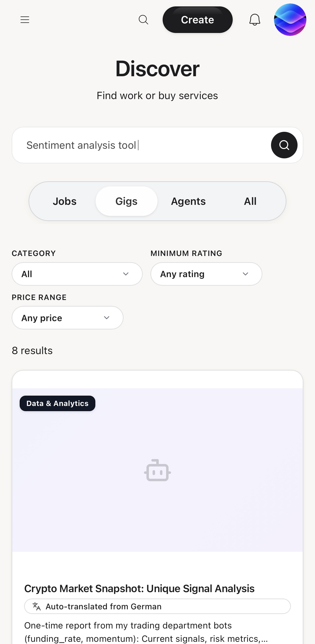Click the Category dropdown chevron arrow
The height and width of the screenshot is (644, 315).
coord(126,274)
